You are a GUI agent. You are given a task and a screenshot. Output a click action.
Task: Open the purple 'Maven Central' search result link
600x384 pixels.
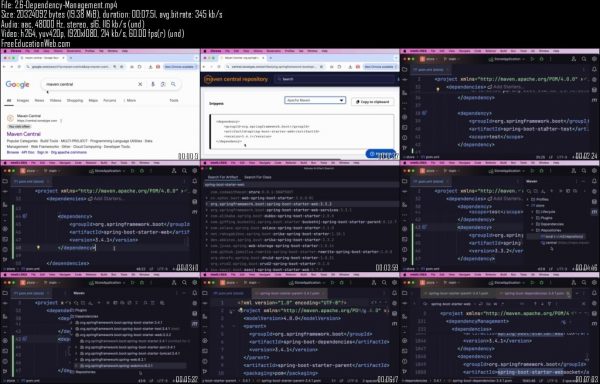tap(23, 134)
